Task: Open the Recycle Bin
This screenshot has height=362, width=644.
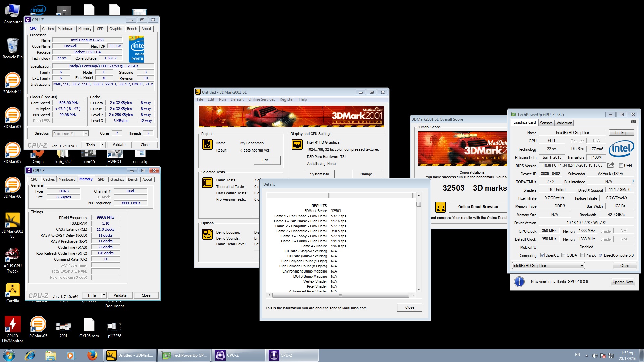Action: 12,48
